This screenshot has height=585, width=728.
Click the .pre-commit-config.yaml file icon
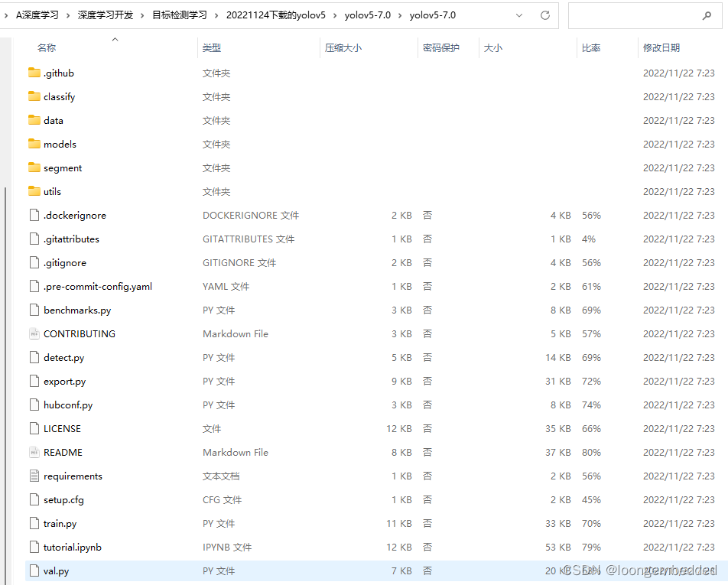click(x=34, y=286)
